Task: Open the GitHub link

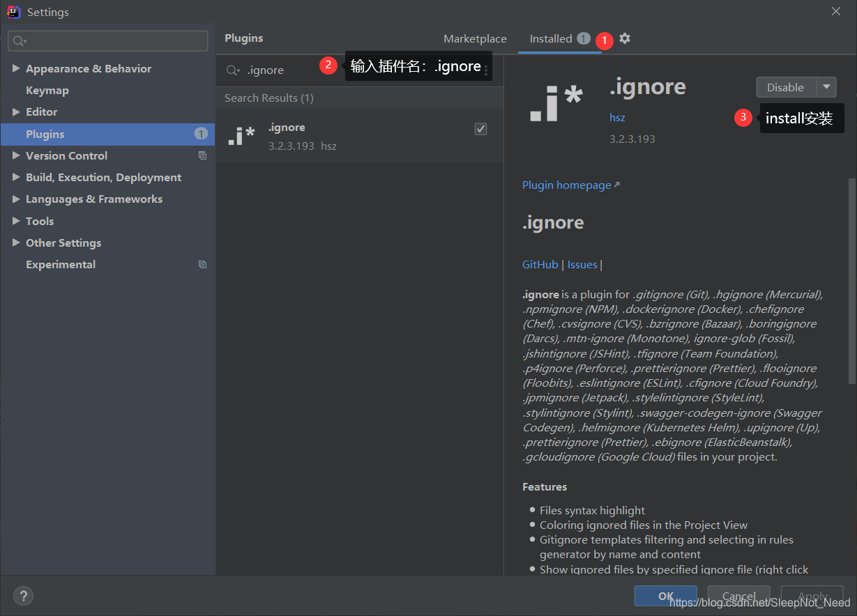Action: [540, 264]
